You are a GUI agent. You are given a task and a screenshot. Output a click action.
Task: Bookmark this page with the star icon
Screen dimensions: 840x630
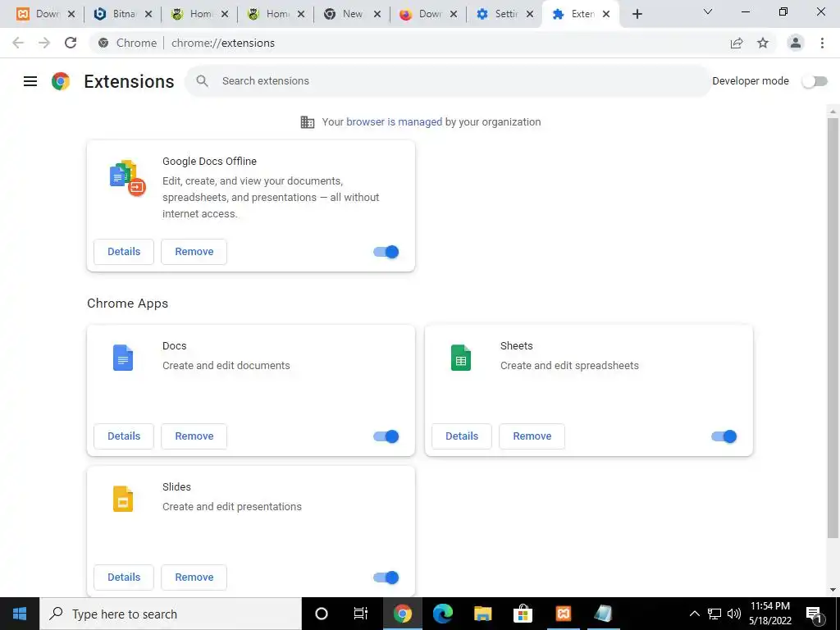(763, 43)
